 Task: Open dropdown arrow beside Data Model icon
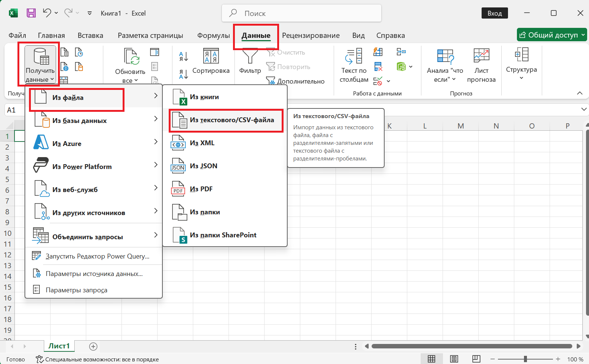[411, 66]
